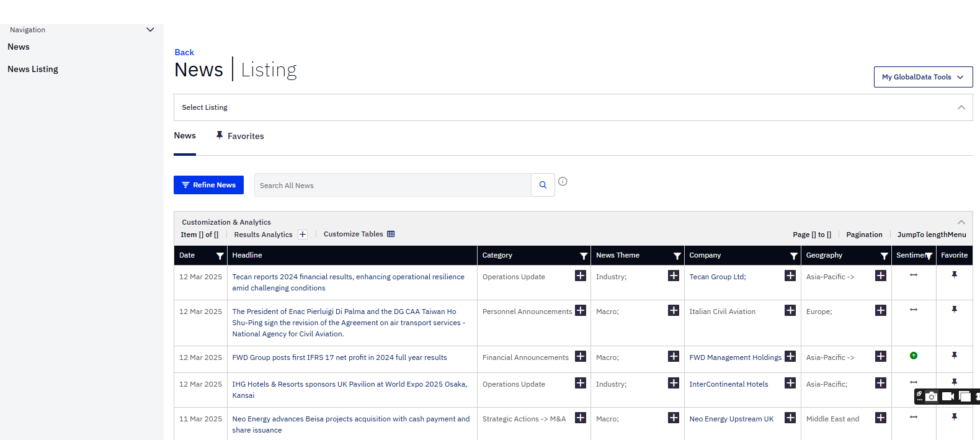Open the Tecan 2024 financial results headline
This screenshot has height=440, width=980.
click(348, 277)
